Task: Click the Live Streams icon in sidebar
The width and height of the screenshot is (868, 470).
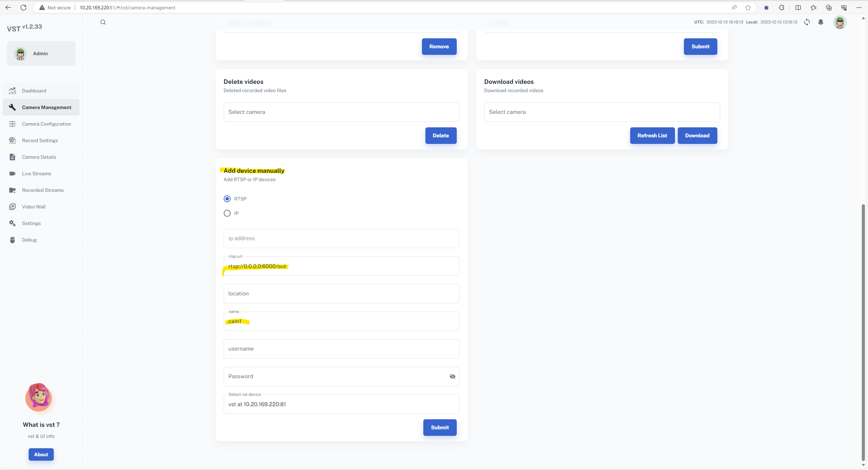Action: click(x=13, y=174)
